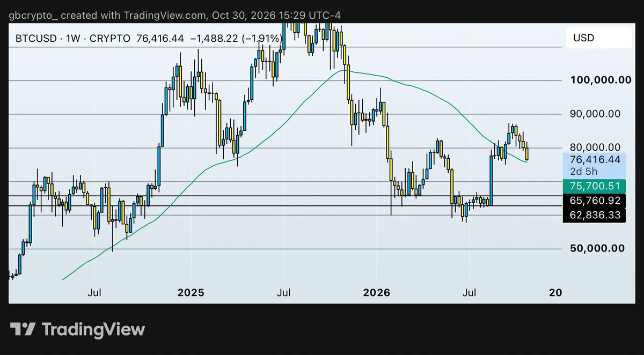Click the 20 label on the time axis
The width and height of the screenshot is (644, 355).
tap(557, 293)
